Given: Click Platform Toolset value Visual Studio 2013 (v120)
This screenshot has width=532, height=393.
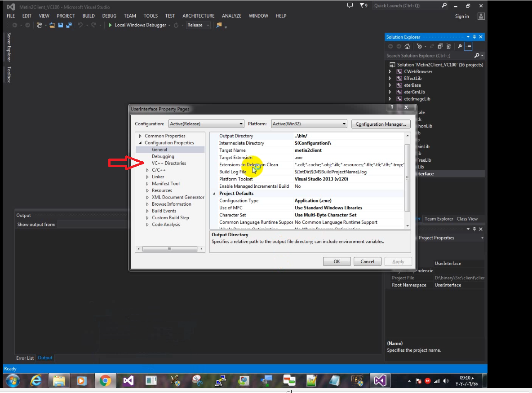Looking at the screenshot, I should pos(321,179).
